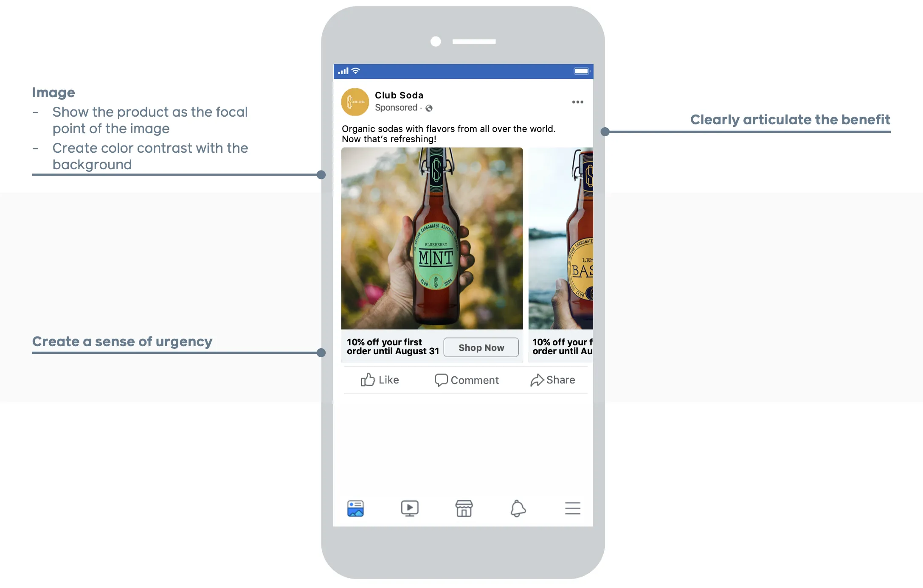Open the News Feed tab icon

[355, 508]
